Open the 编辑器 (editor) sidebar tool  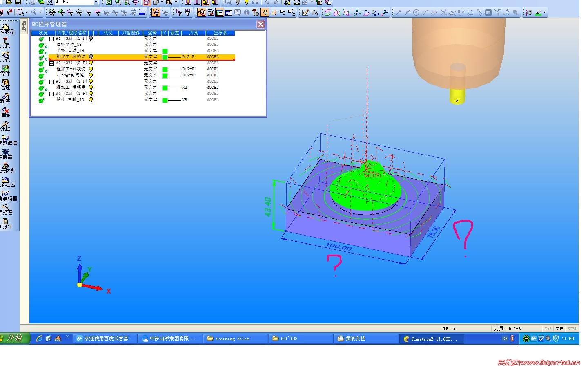tap(8, 195)
